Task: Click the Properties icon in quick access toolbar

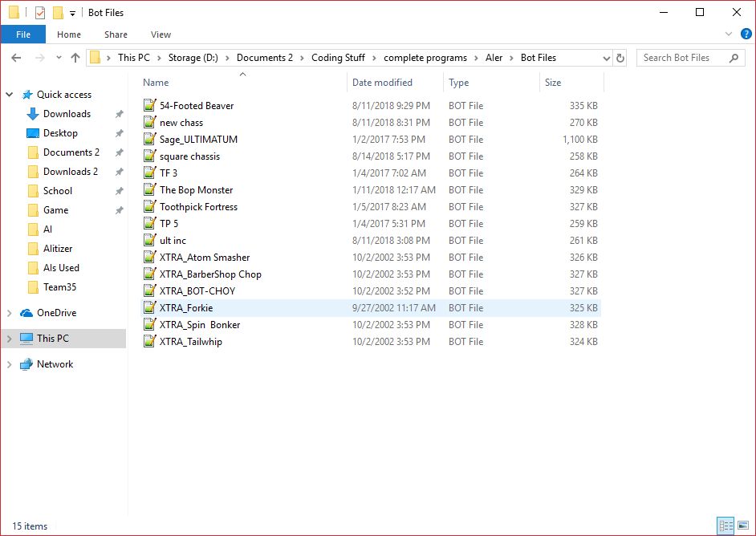Action: (x=40, y=13)
